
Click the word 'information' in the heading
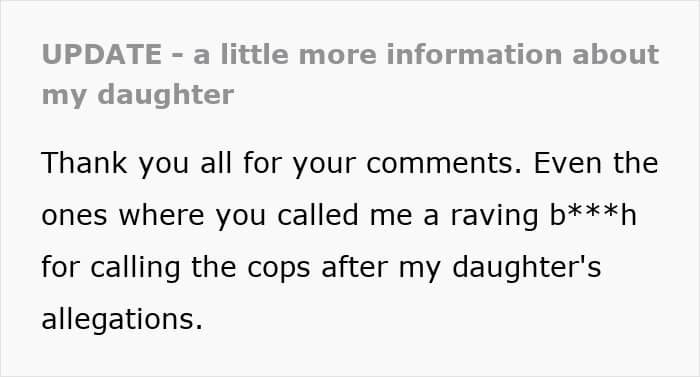(475, 54)
